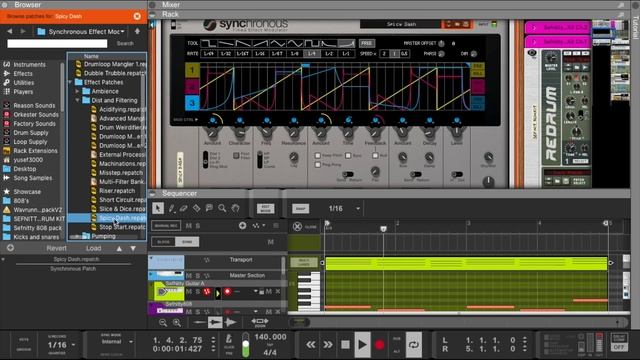Enable the Keep Pitch checkbox
Viewport: 640px width, 360px height.
pyautogui.click(x=318, y=156)
